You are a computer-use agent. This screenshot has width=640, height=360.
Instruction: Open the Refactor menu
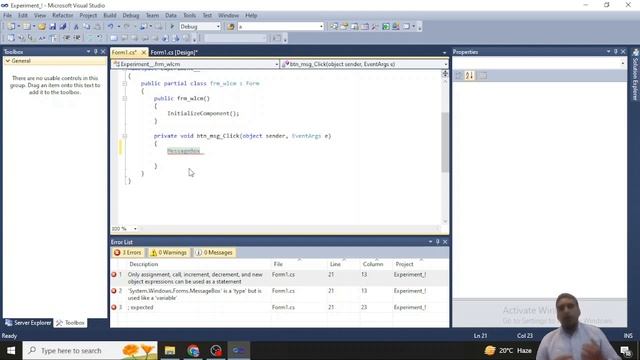point(62,16)
